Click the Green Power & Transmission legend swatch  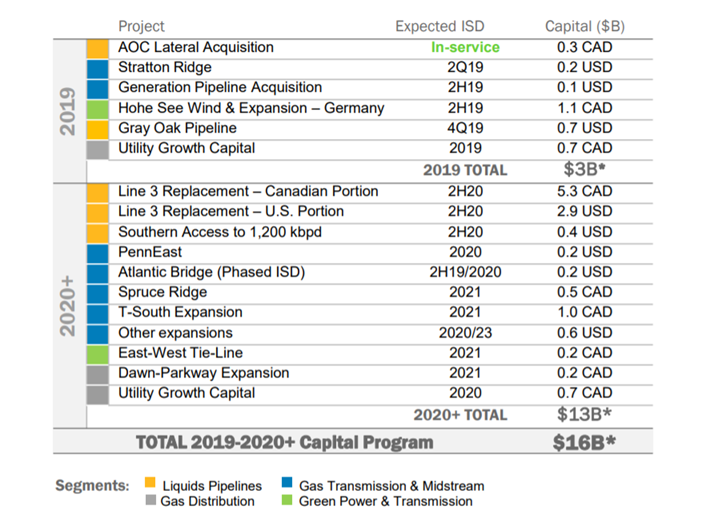tap(287, 500)
